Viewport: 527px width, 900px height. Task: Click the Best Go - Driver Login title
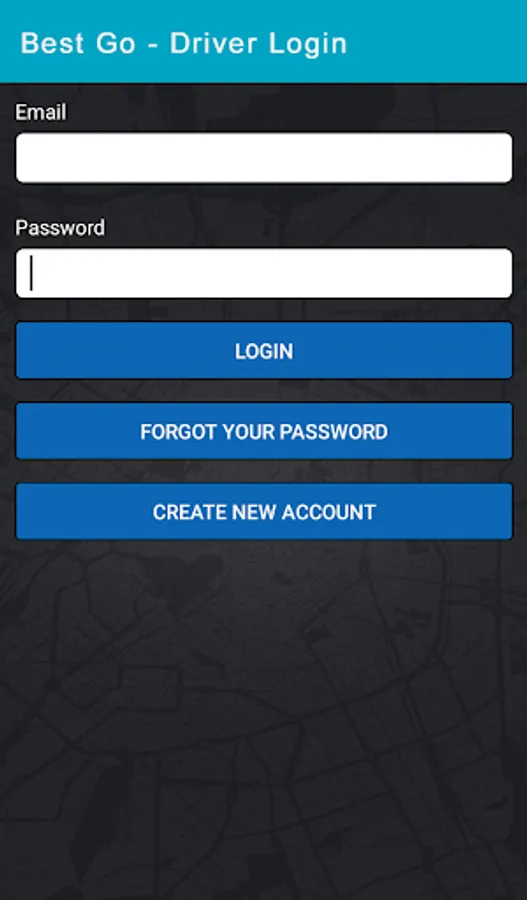point(184,44)
